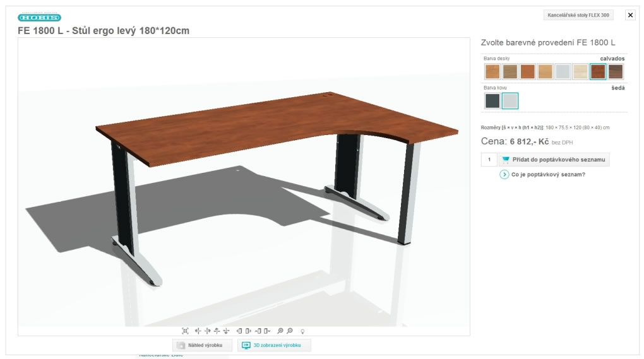The height and width of the screenshot is (359, 644).
Task: Click the quantity input field
Action: [489, 159]
